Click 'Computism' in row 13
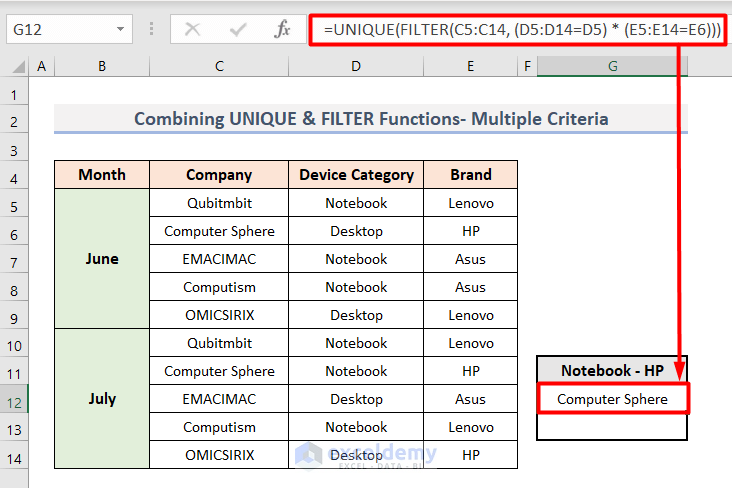732x488 pixels. (x=219, y=427)
